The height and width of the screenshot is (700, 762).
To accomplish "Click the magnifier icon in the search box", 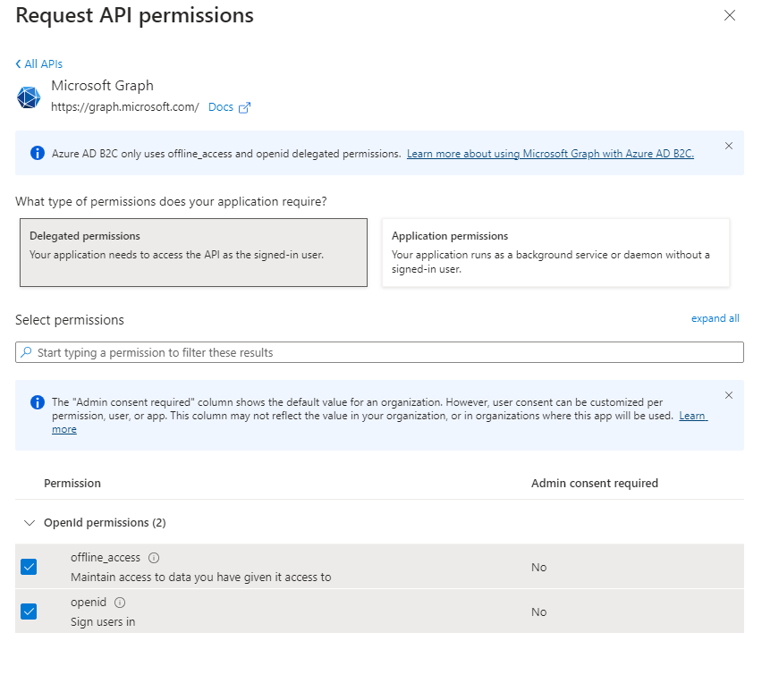I will click(x=26, y=351).
